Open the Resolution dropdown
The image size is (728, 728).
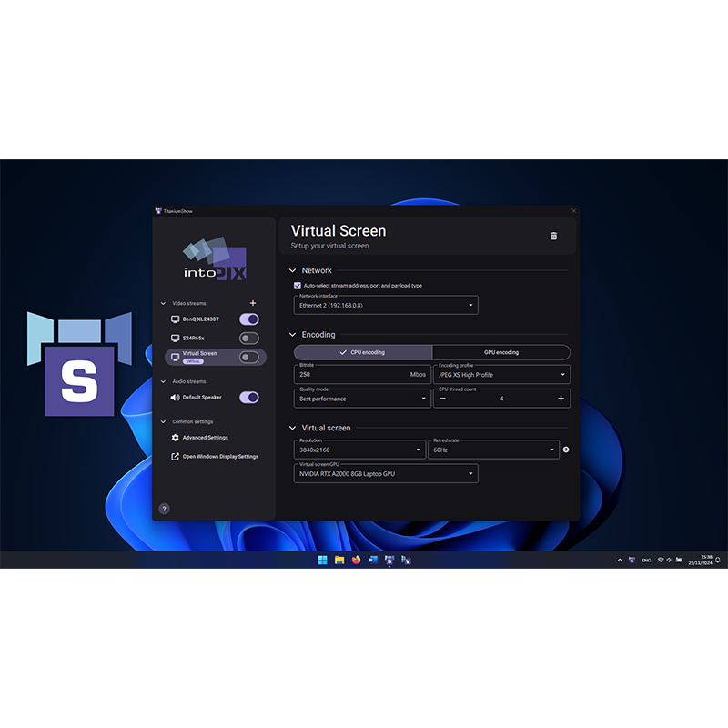[360, 450]
